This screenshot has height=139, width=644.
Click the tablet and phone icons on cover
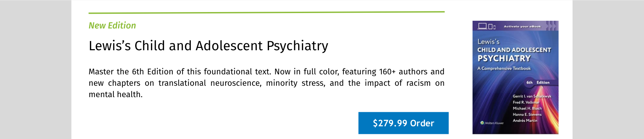pos(492,27)
